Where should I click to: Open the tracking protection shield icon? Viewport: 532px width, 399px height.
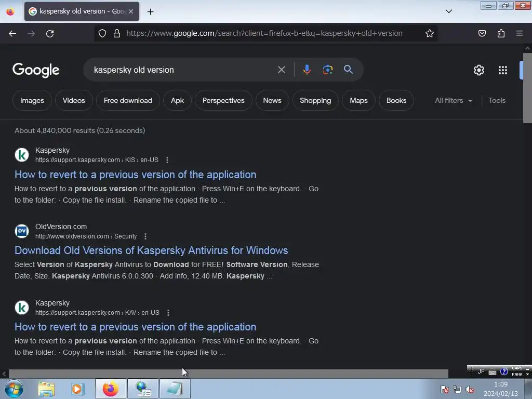[102, 33]
